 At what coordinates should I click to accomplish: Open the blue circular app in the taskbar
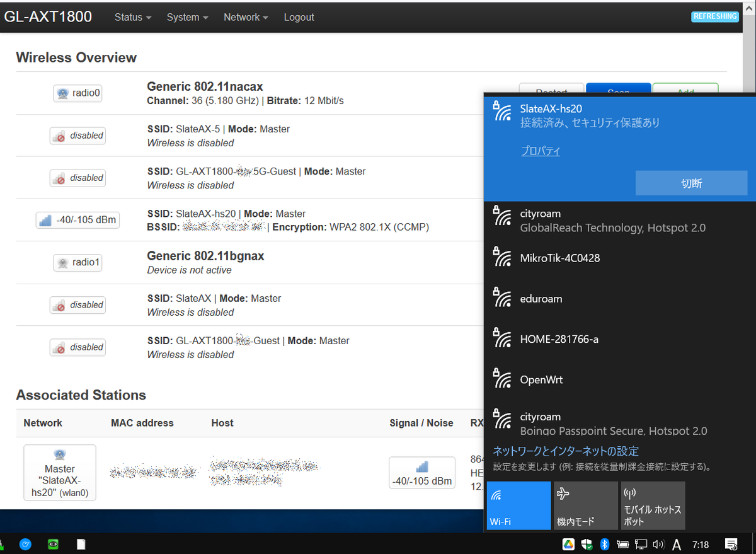click(x=25, y=544)
